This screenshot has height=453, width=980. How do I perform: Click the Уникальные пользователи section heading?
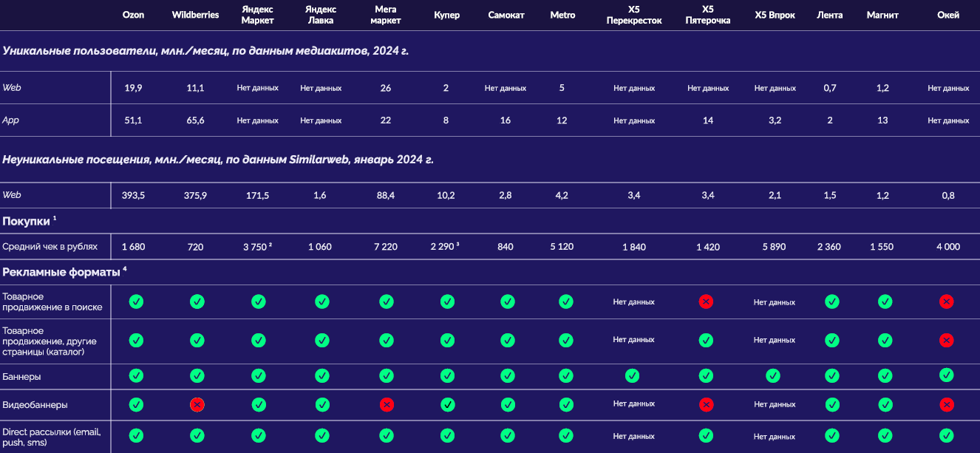click(x=205, y=51)
